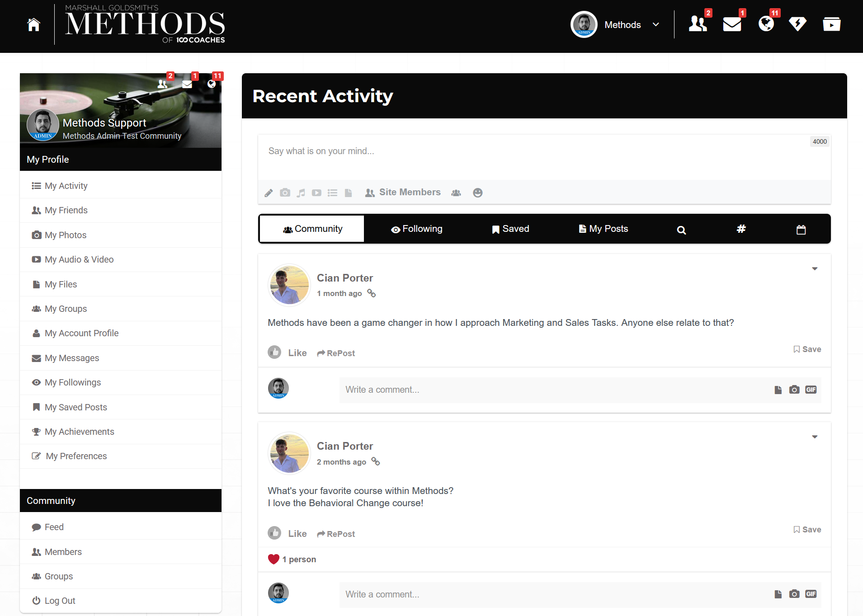Open the camera photo upload icon in composer
863x616 pixels.
[285, 193]
